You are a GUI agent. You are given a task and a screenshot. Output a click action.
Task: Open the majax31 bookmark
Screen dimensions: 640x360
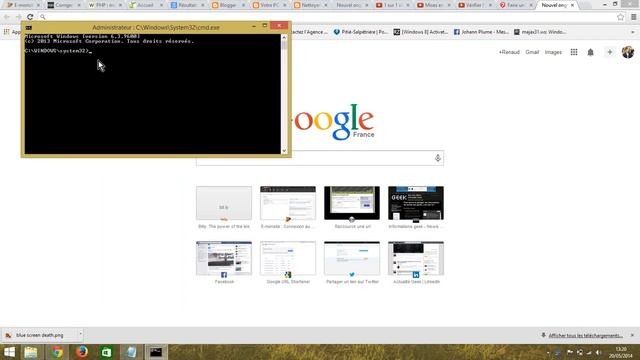pos(540,32)
